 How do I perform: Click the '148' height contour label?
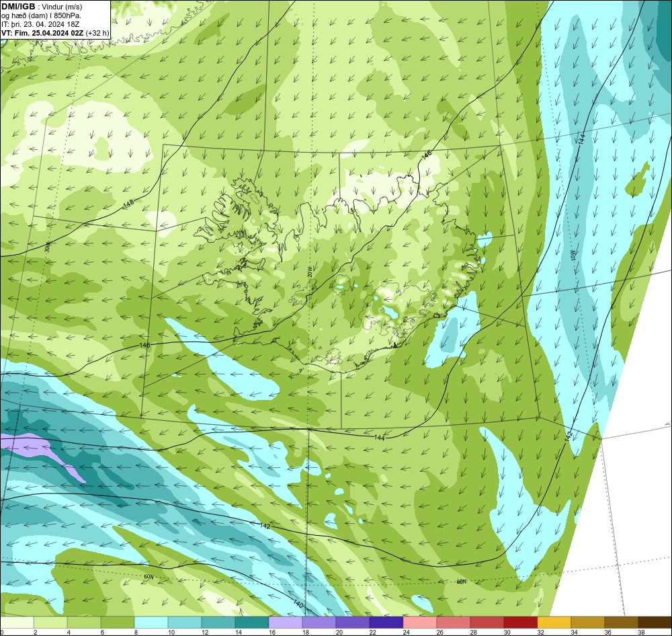[x=128, y=204]
